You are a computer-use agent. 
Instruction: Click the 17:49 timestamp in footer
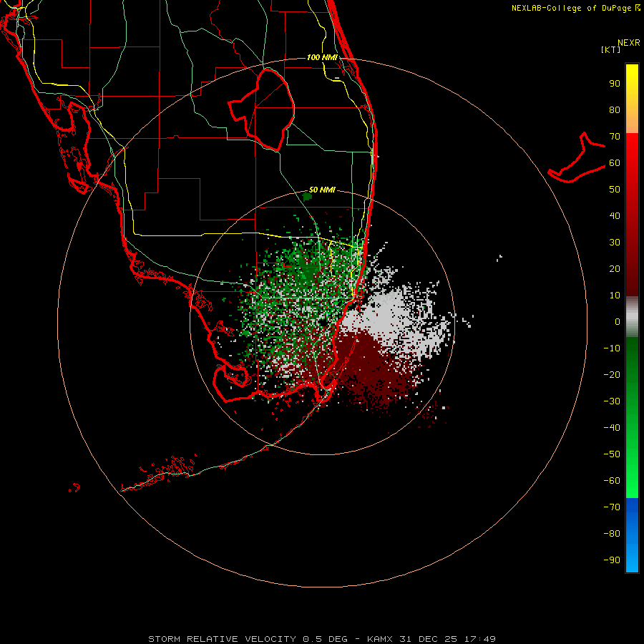tap(479, 639)
